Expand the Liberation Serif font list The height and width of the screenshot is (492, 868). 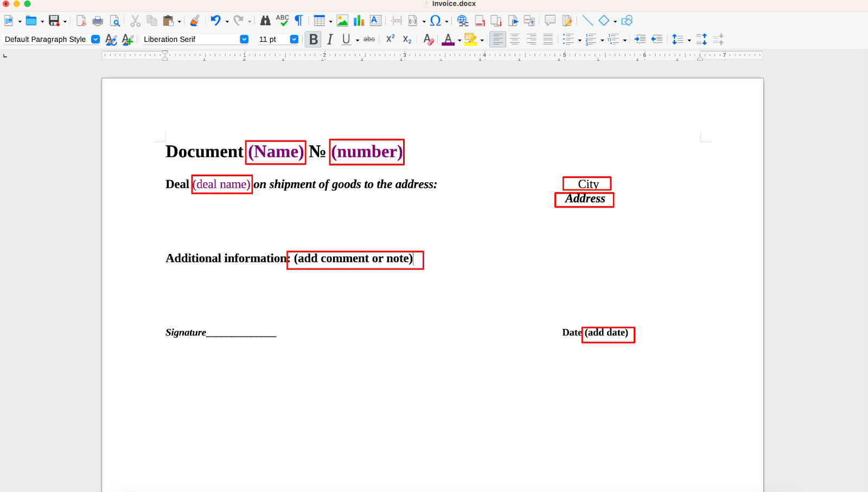(x=244, y=40)
